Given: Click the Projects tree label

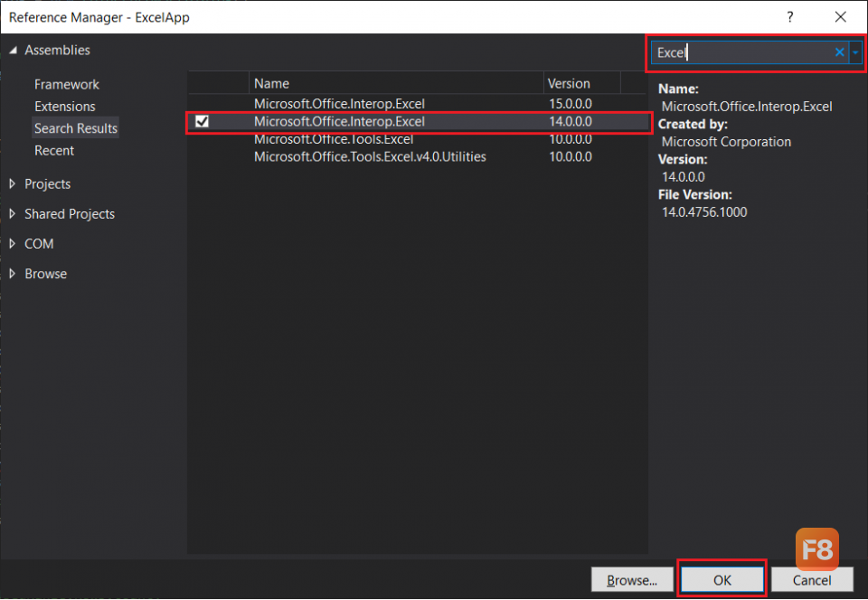Looking at the screenshot, I should pyautogui.click(x=48, y=184).
